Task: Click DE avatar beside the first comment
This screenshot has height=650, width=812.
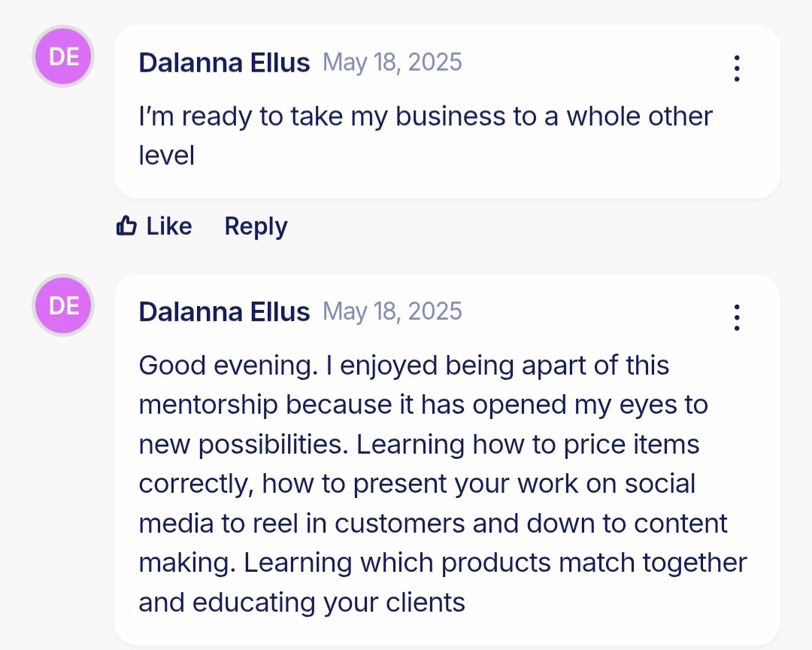Action: [63, 56]
